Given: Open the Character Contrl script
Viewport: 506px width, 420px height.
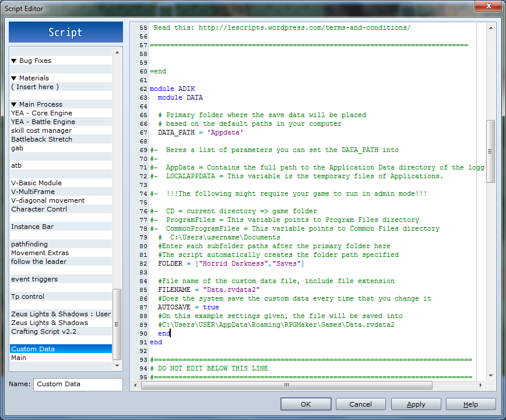Looking at the screenshot, I should pyautogui.click(x=61, y=209).
